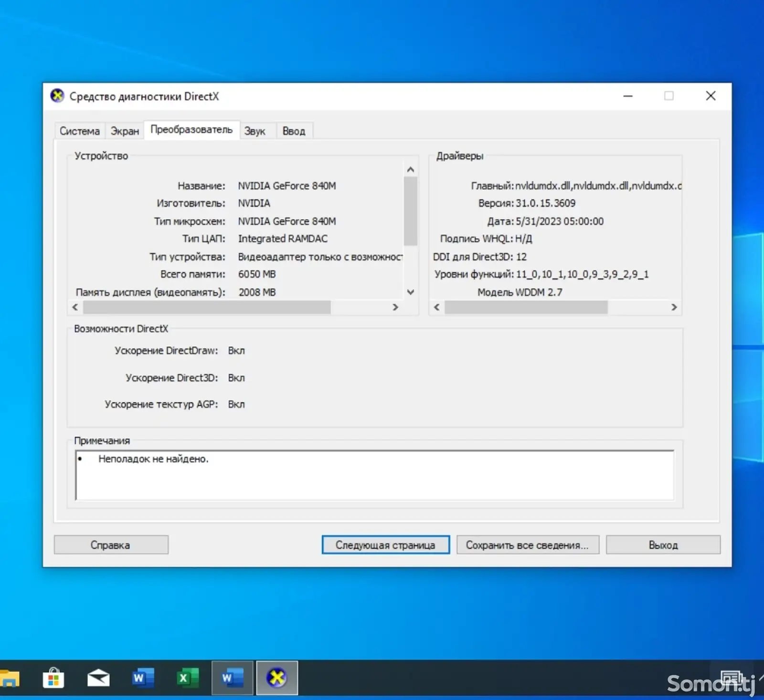Open the Звук tab
Image resolution: width=764 pixels, height=700 pixels.
(x=255, y=131)
